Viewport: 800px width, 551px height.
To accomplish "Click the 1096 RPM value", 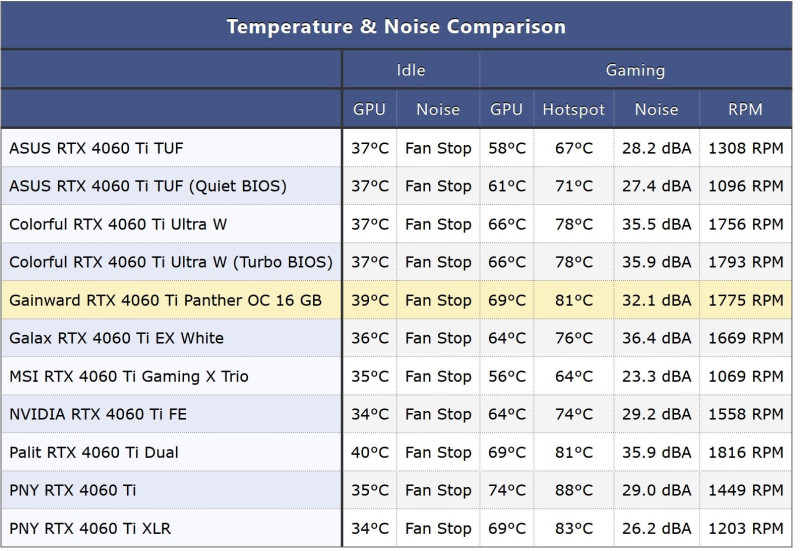I will 745,186.
